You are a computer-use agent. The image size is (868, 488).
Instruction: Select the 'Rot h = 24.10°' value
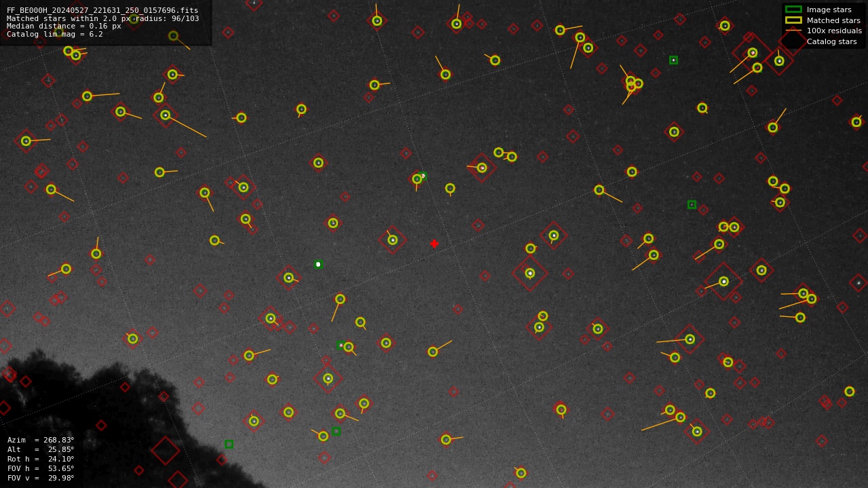tap(41, 459)
